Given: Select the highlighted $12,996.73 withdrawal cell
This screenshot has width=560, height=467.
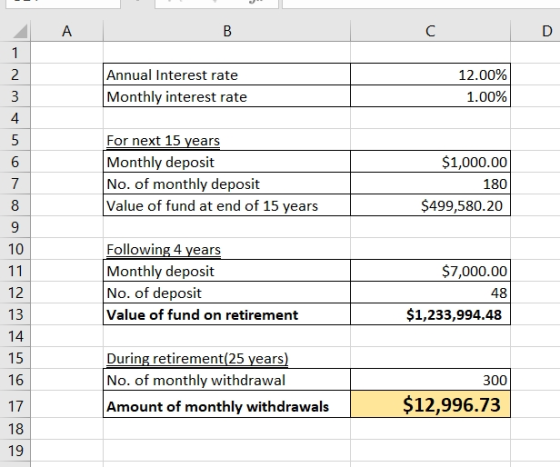Looking at the screenshot, I should coord(430,404).
